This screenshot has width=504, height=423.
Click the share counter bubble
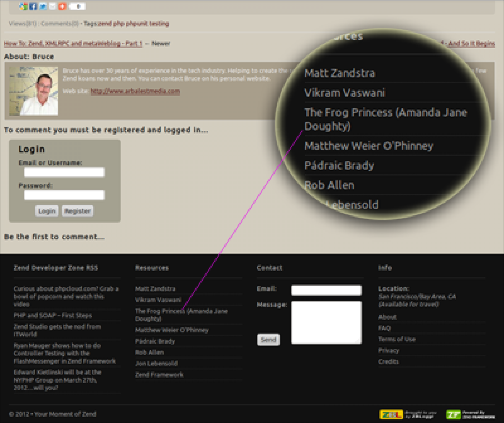click(77, 6)
